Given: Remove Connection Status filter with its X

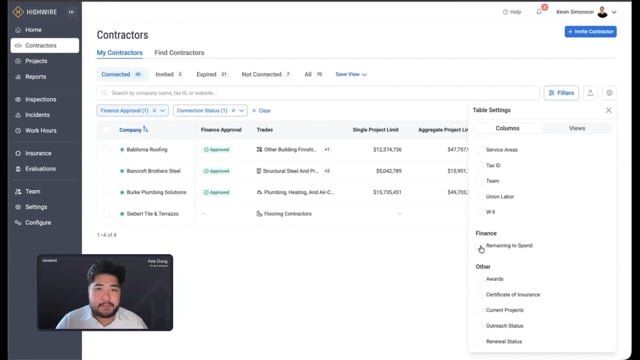Looking at the screenshot, I should click(x=233, y=111).
